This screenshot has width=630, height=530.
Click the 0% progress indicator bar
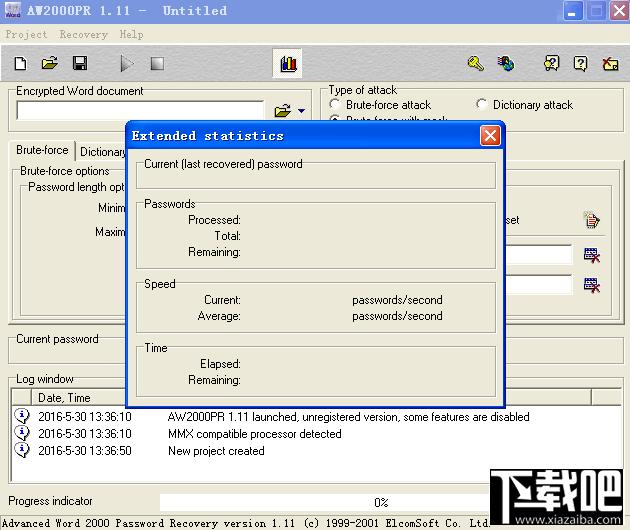[325, 502]
